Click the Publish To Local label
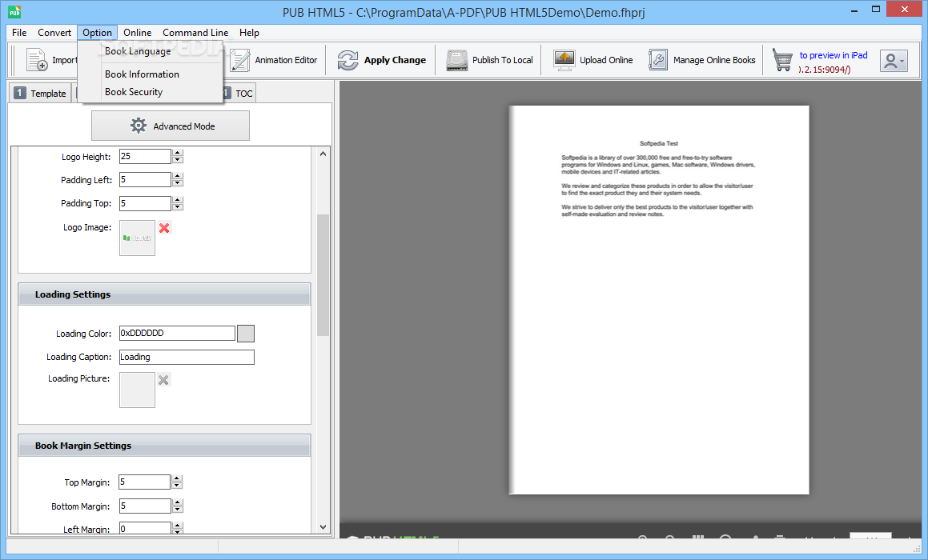 click(x=503, y=60)
